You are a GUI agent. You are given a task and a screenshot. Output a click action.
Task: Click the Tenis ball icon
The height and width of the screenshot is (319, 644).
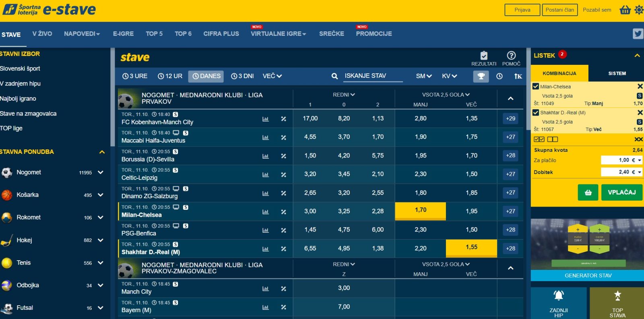[7, 263]
